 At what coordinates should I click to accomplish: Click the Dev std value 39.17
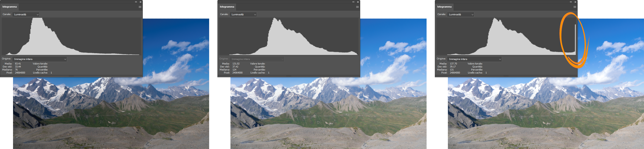pos(453,67)
